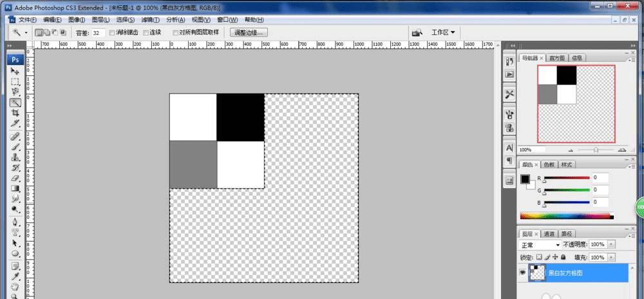Choose Intersect with Selection mode button
This screenshot has height=299, width=644.
pos(63,32)
